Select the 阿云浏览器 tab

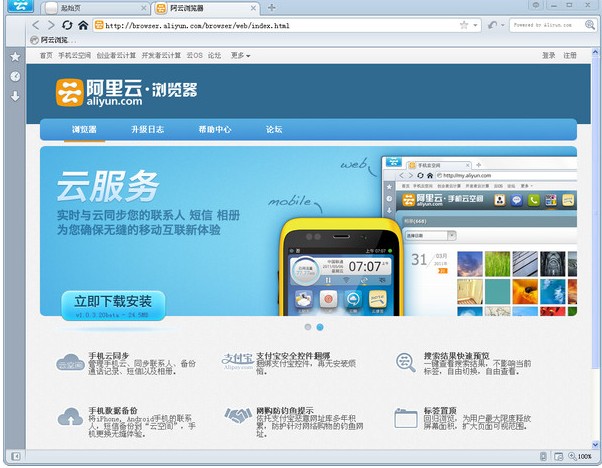coord(205,8)
